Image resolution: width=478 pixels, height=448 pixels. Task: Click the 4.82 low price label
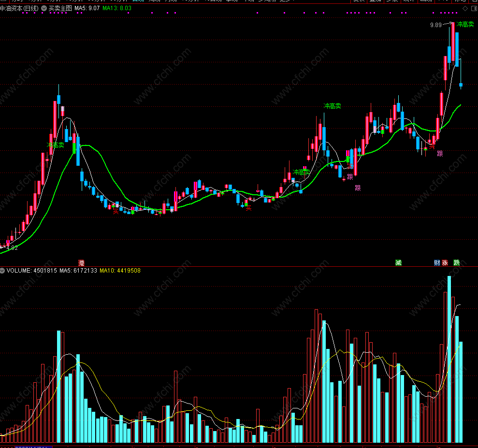click(12, 248)
